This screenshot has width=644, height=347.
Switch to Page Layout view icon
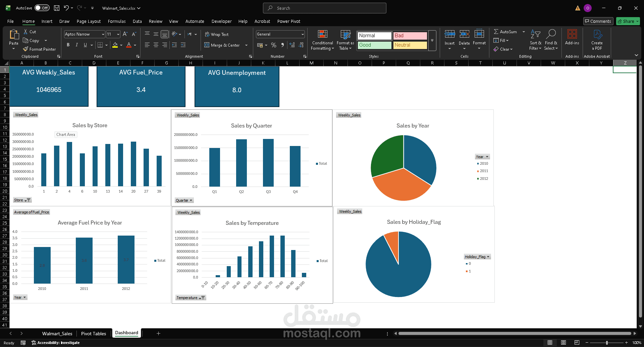(x=563, y=343)
